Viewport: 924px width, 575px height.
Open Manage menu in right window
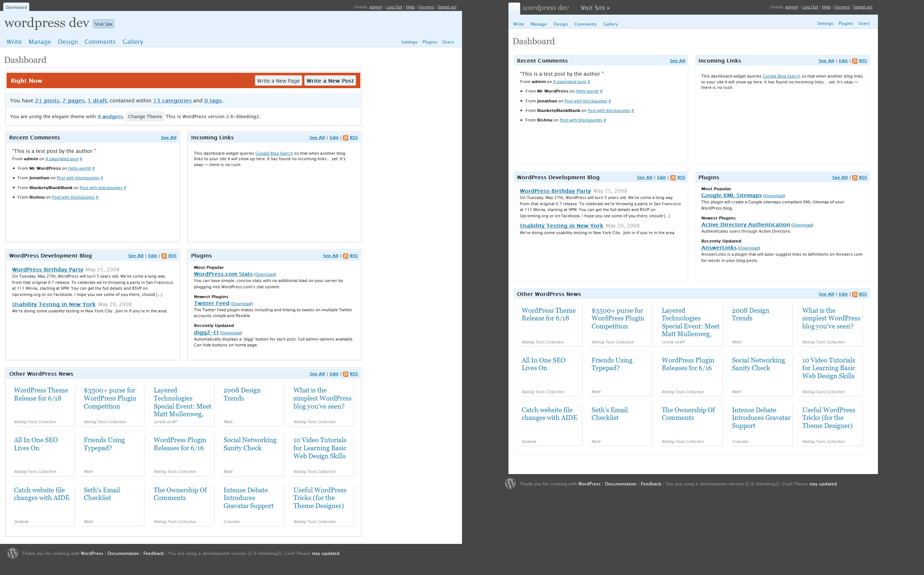click(x=538, y=24)
